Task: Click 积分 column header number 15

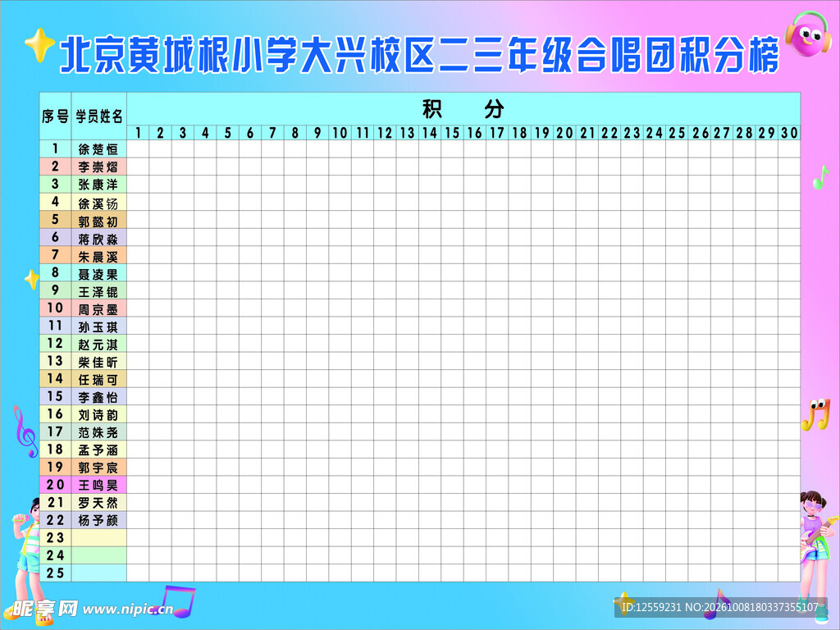Action: click(x=452, y=132)
